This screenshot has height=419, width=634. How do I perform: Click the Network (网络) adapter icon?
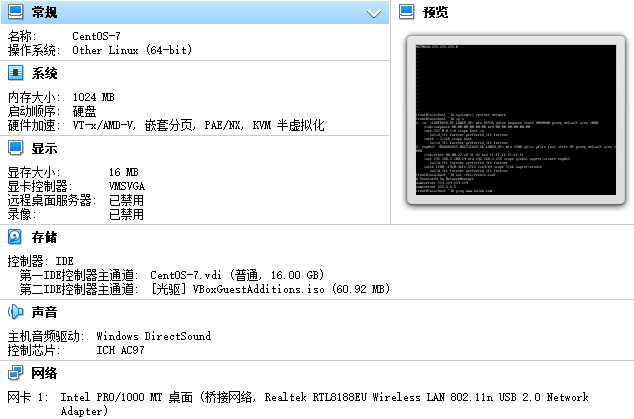click(15, 373)
